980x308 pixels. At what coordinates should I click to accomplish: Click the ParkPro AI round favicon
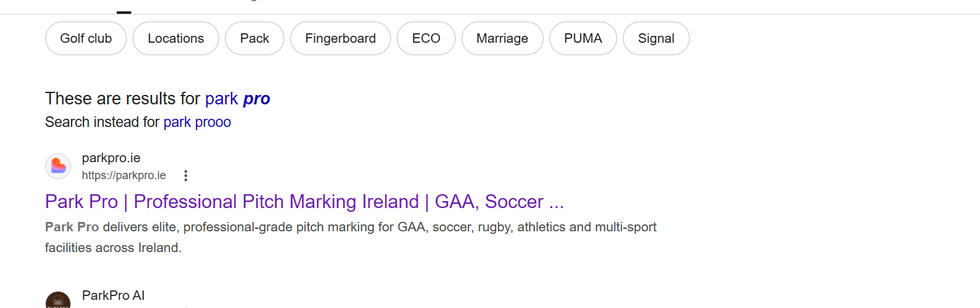coord(58,301)
